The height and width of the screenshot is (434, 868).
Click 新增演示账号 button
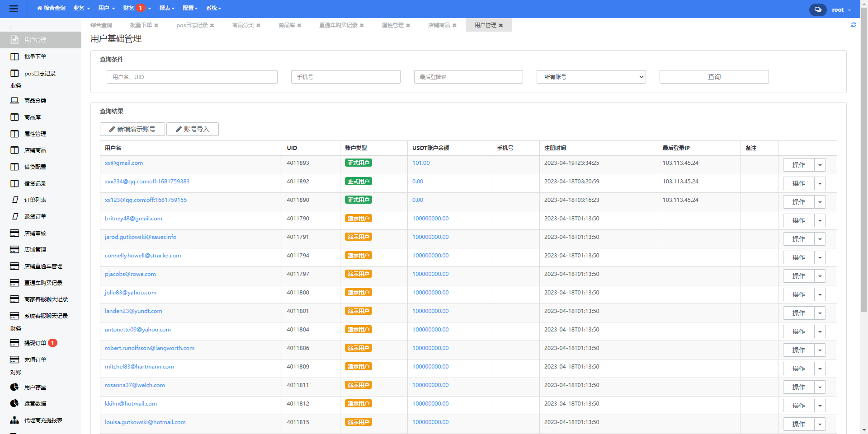[x=132, y=129]
